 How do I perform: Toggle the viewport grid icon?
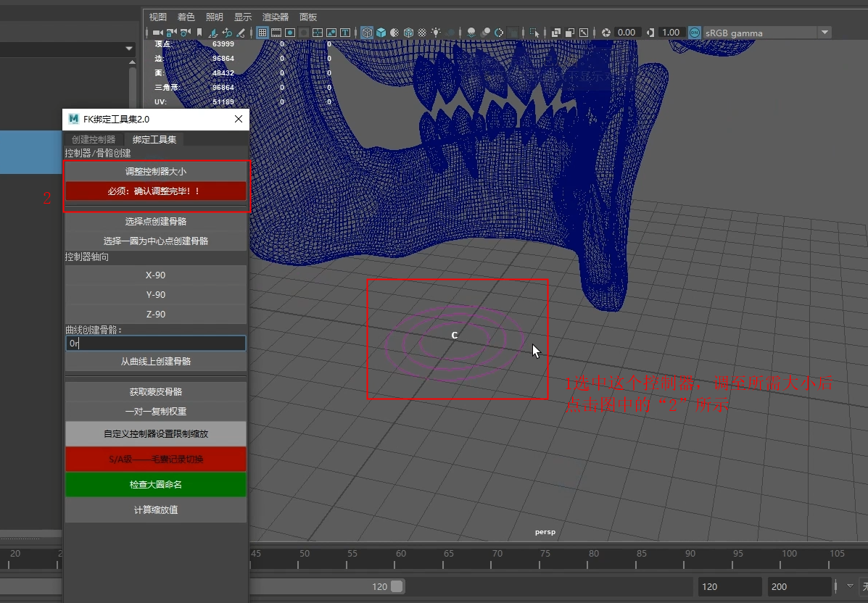(262, 33)
